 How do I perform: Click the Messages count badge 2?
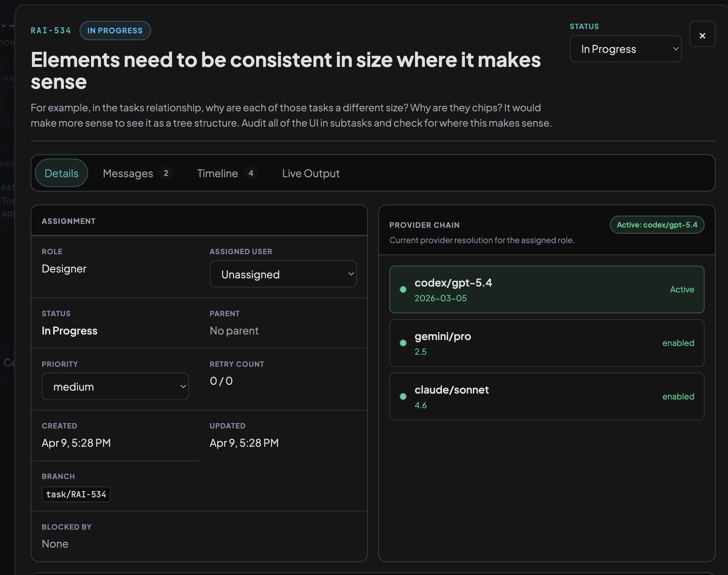coord(166,173)
